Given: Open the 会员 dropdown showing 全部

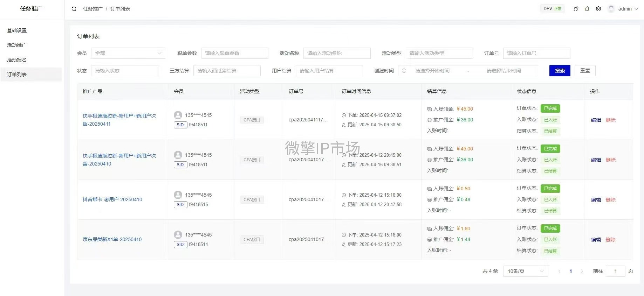Looking at the screenshot, I should coord(128,53).
